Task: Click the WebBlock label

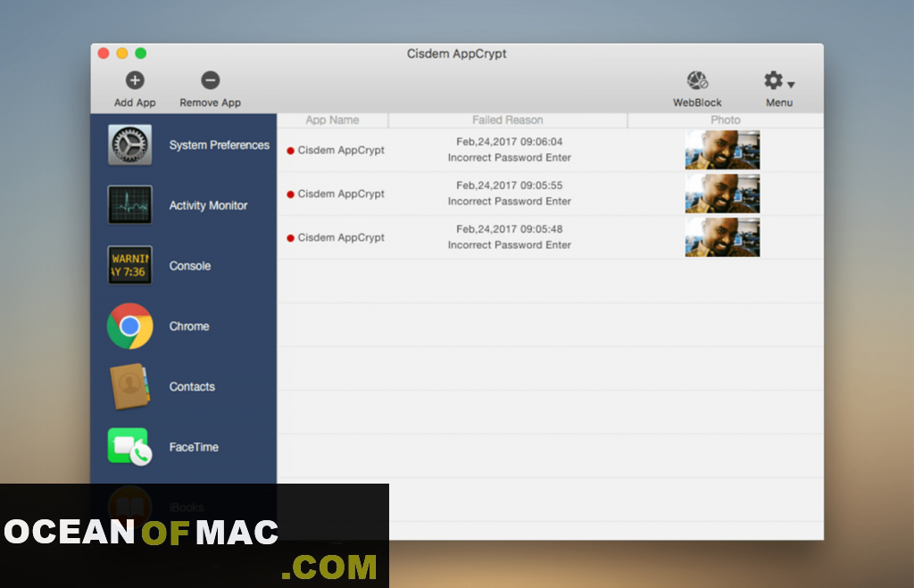Action: (697, 103)
